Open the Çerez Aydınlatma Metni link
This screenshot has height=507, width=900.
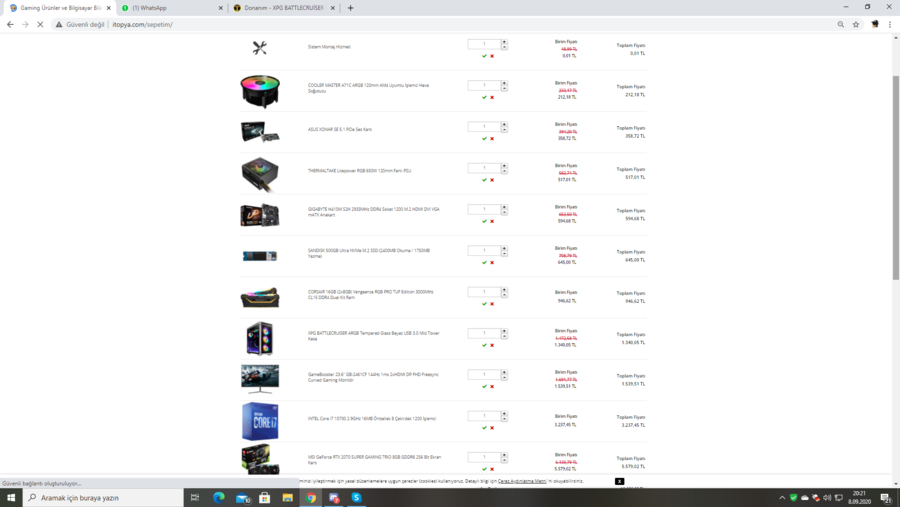[x=522, y=481]
